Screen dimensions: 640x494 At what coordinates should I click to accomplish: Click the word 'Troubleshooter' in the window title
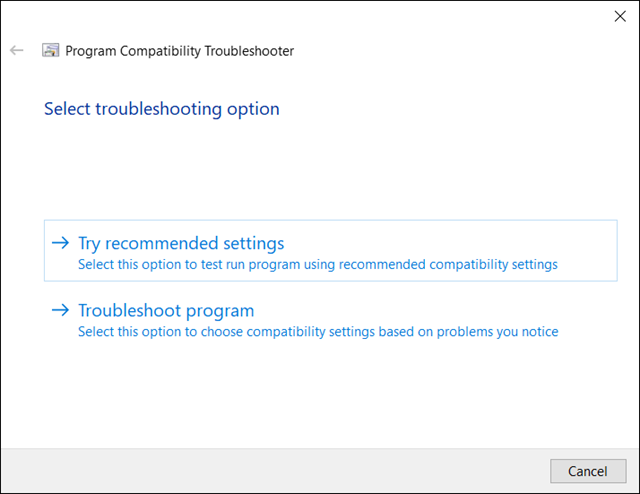(249, 51)
